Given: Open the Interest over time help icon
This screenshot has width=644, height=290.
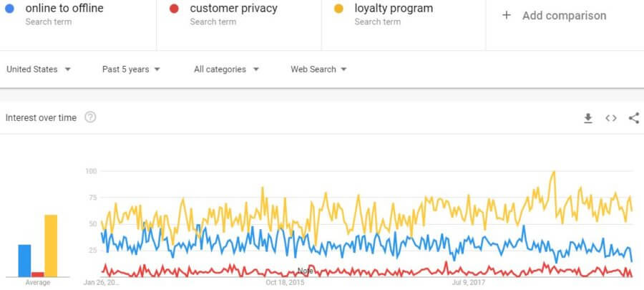Looking at the screenshot, I should pos(90,117).
